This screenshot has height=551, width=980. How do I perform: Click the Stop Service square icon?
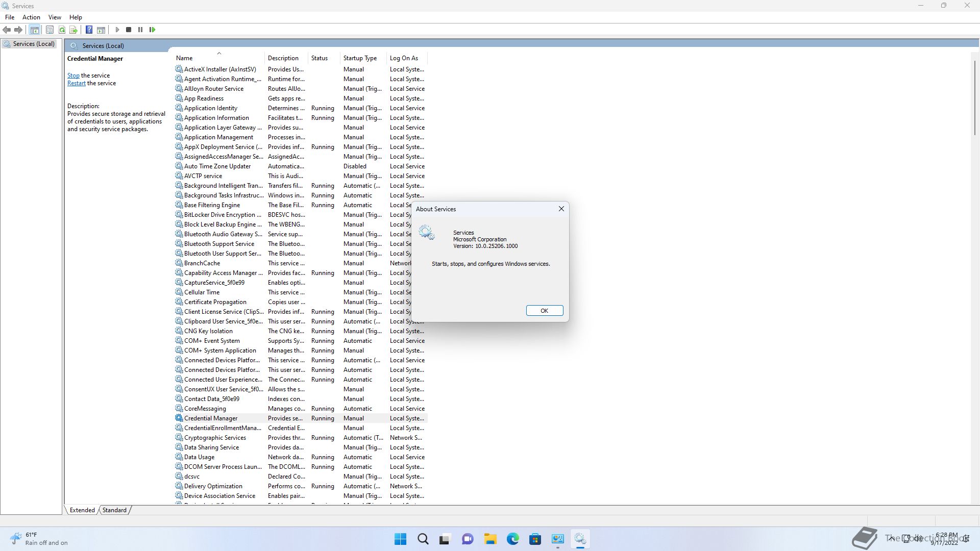coord(129,30)
